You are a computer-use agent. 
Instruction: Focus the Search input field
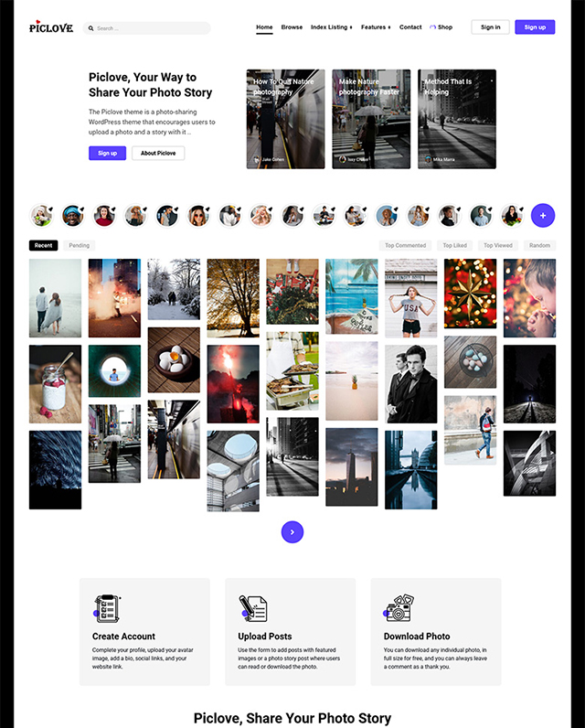151,28
